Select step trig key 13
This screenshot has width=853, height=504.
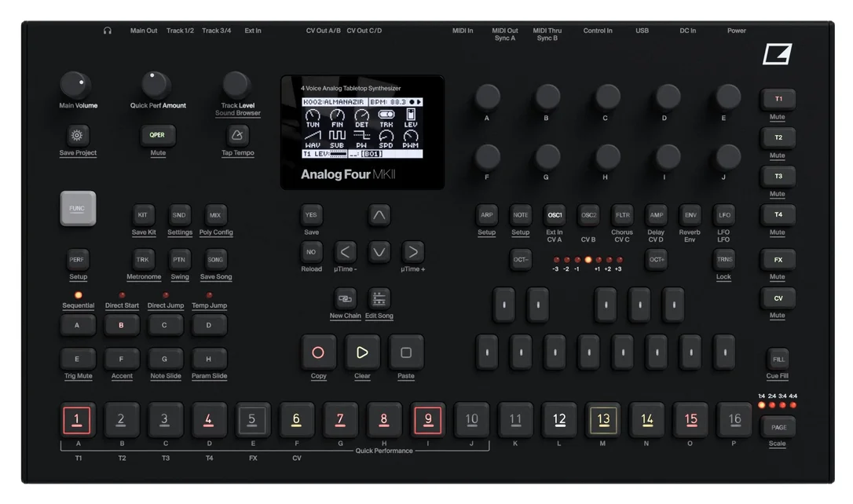coord(603,419)
